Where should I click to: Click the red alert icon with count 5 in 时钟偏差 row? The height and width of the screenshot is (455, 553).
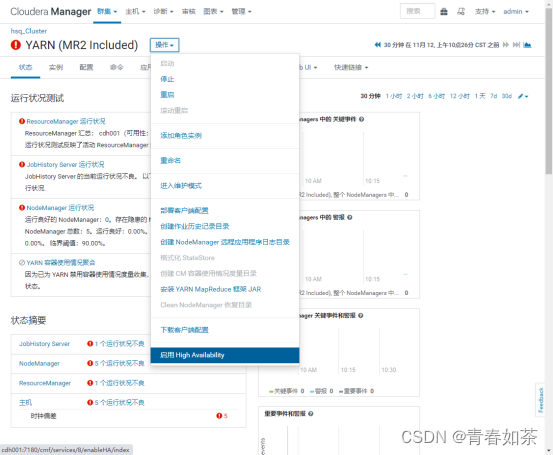(219, 416)
